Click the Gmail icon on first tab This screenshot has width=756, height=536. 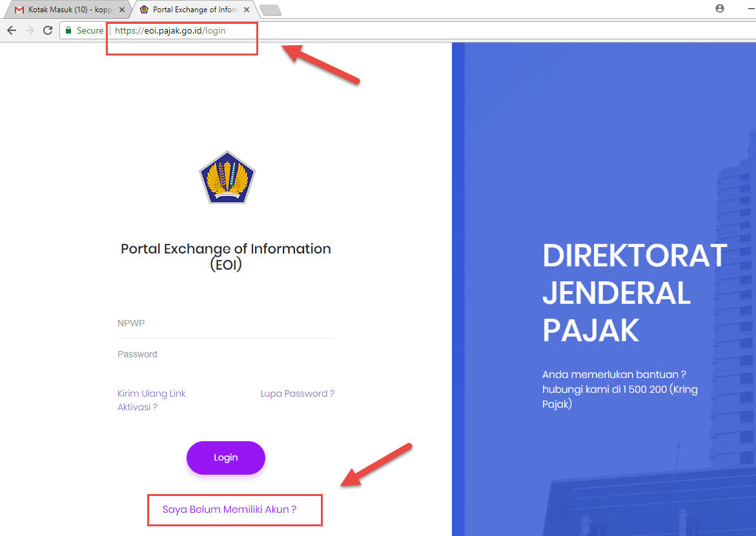click(x=19, y=10)
